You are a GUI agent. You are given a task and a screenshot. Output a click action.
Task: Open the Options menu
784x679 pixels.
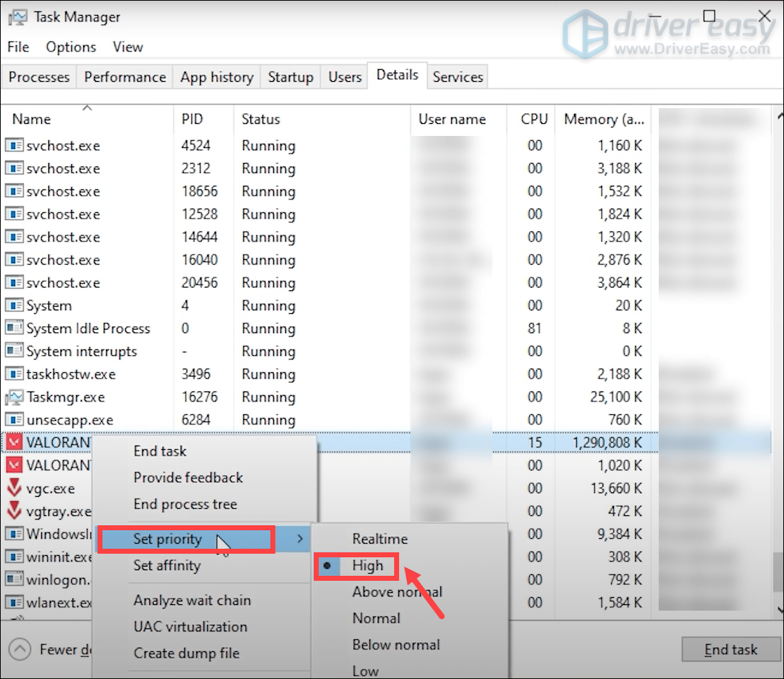click(x=71, y=47)
